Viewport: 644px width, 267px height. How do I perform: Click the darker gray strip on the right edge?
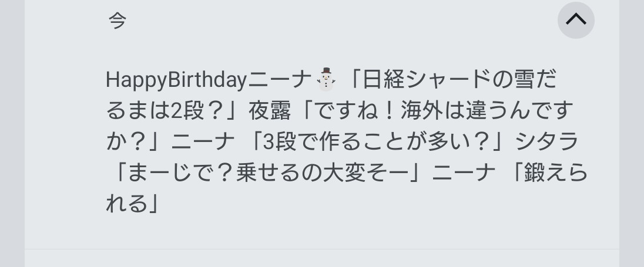pos(632,133)
